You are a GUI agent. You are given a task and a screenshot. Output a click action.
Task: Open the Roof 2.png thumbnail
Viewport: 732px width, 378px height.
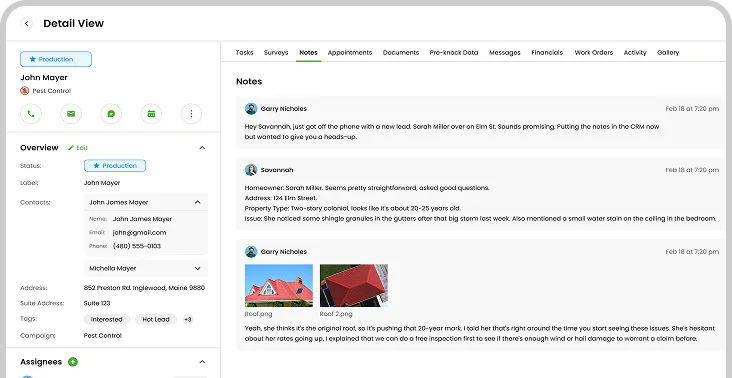[354, 285]
